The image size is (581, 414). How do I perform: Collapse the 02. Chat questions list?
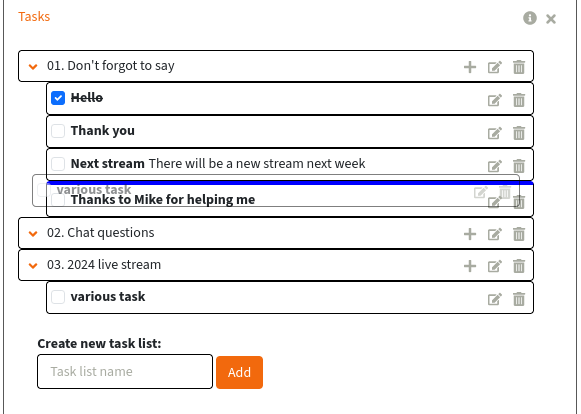(33, 234)
